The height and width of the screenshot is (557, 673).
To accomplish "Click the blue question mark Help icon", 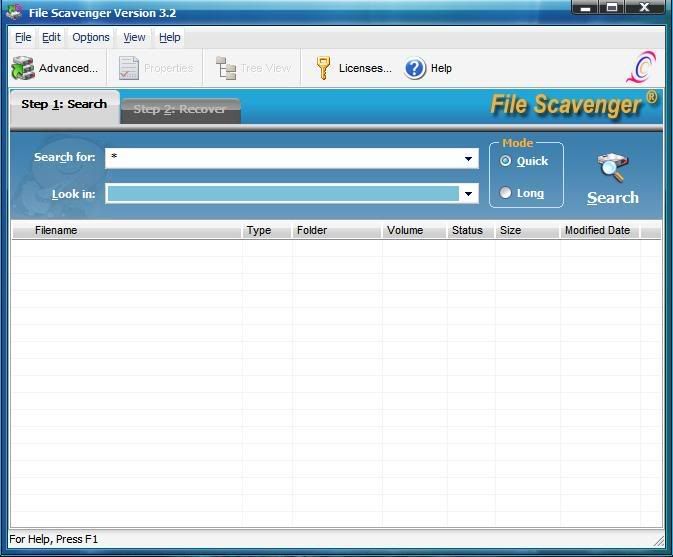I will [415, 68].
